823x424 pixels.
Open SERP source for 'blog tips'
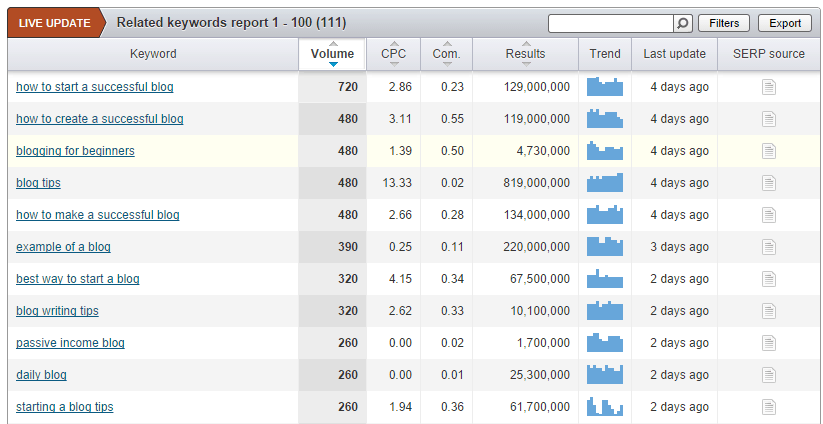click(x=768, y=183)
